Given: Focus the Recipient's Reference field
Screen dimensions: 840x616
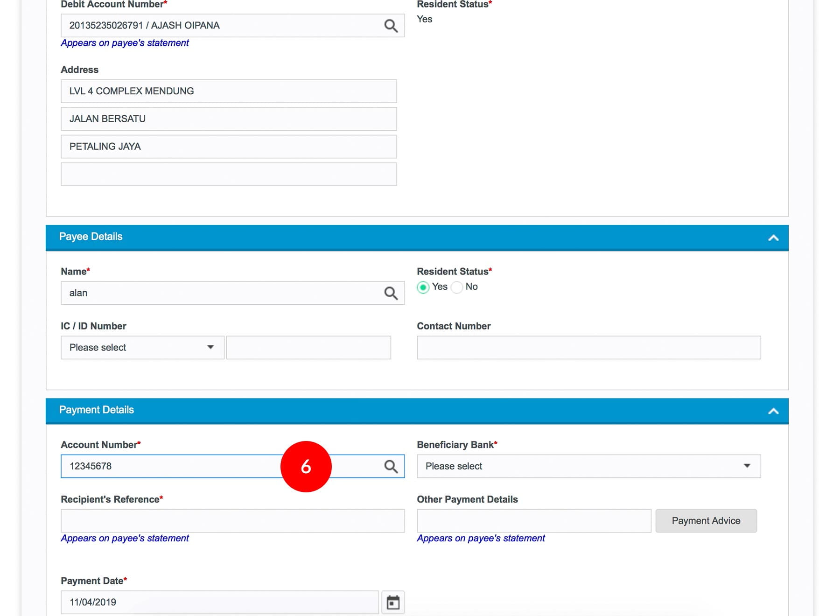Looking at the screenshot, I should click(232, 521).
